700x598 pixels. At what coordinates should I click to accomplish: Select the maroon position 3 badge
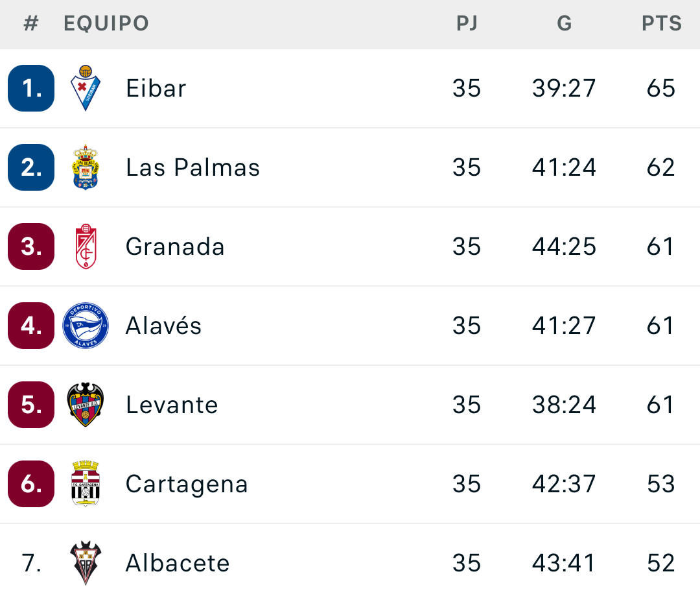pos(31,246)
